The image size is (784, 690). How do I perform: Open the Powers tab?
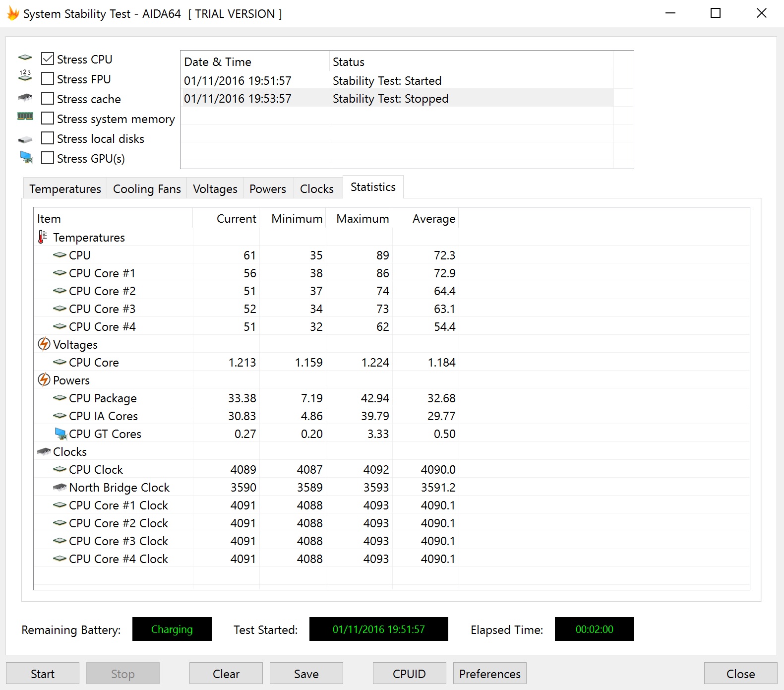click(x=268, y=188)
